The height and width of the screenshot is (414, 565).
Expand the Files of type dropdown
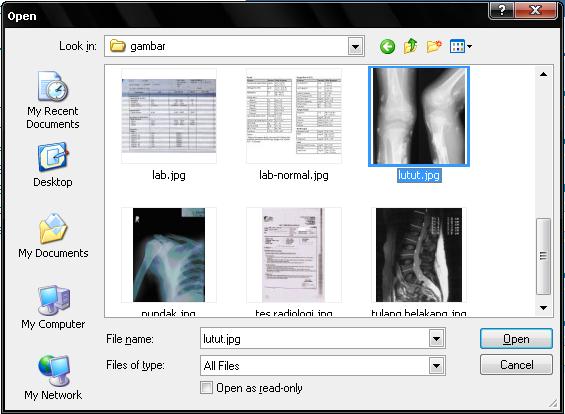pos(436,366)
